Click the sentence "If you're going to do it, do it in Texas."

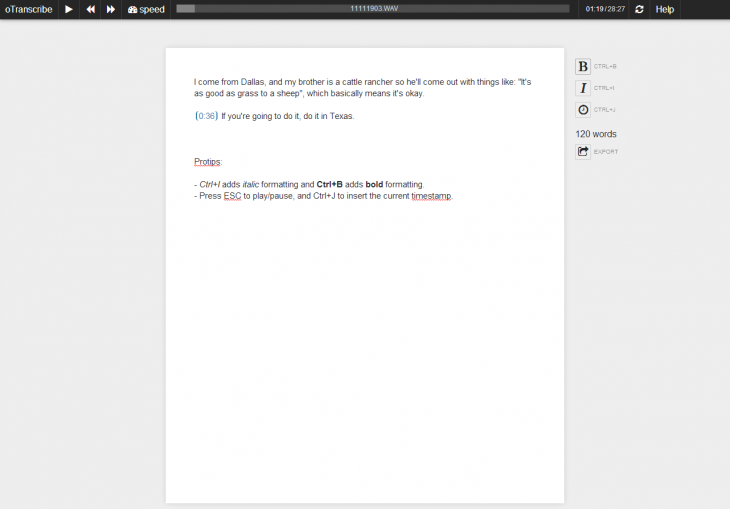point(288,116)
